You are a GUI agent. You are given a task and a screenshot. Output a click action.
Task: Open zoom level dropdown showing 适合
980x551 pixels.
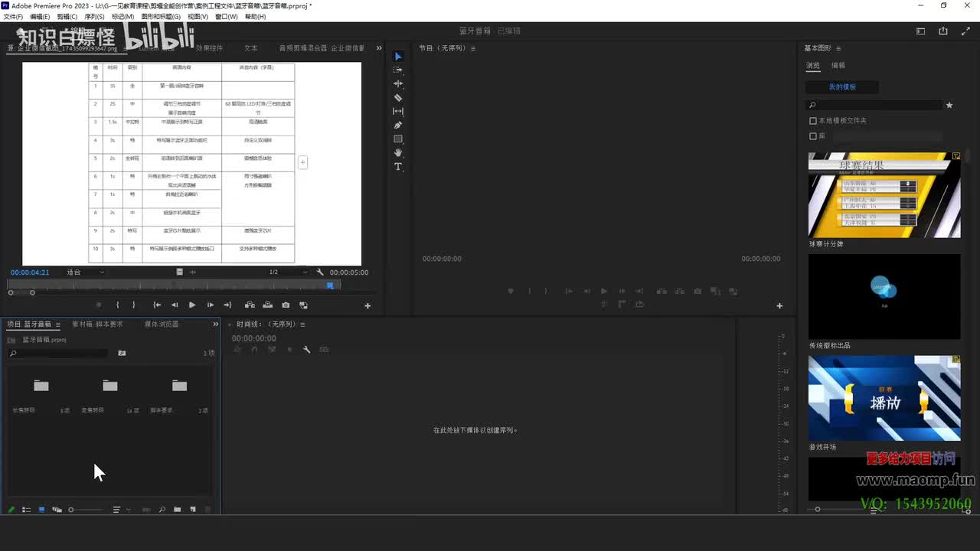pyautogui.click(x=86, y=272)
